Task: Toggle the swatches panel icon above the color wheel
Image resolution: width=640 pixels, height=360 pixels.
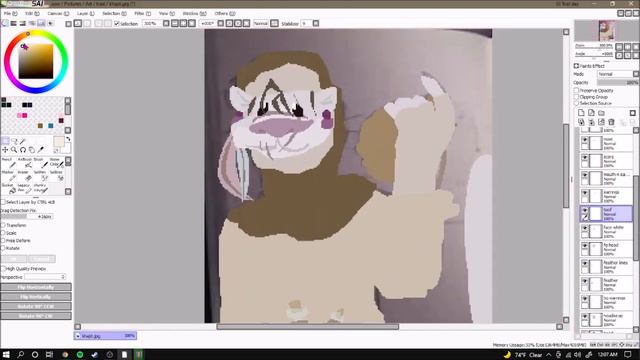Action: (41, 24)
